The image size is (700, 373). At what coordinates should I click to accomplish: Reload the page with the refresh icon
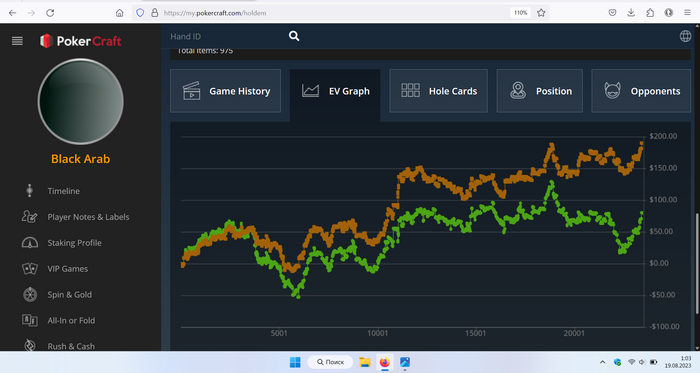coord(50,13)
